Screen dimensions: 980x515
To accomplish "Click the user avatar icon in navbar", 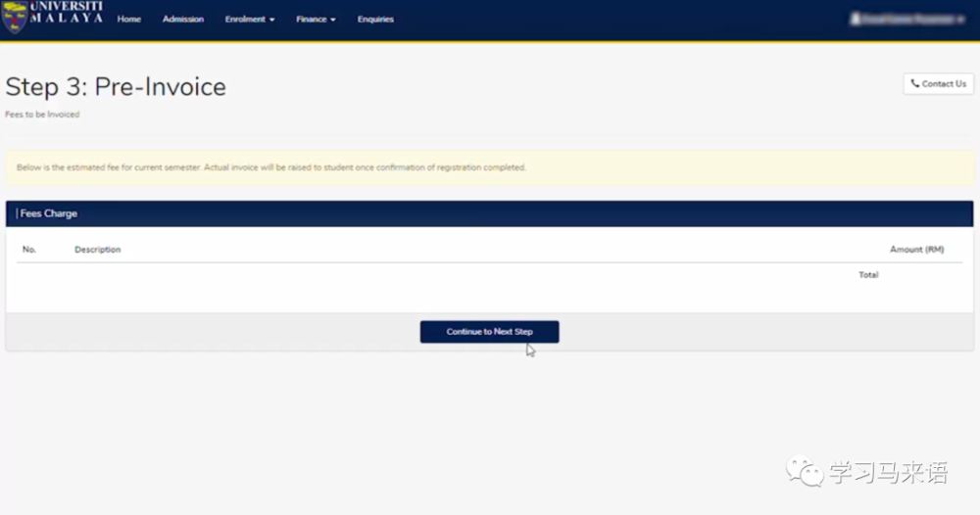I will pyautogui.click(x=856, y=19).
